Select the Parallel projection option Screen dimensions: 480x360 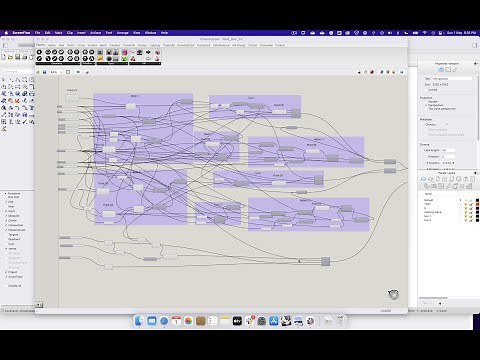[x=431, y=101]
